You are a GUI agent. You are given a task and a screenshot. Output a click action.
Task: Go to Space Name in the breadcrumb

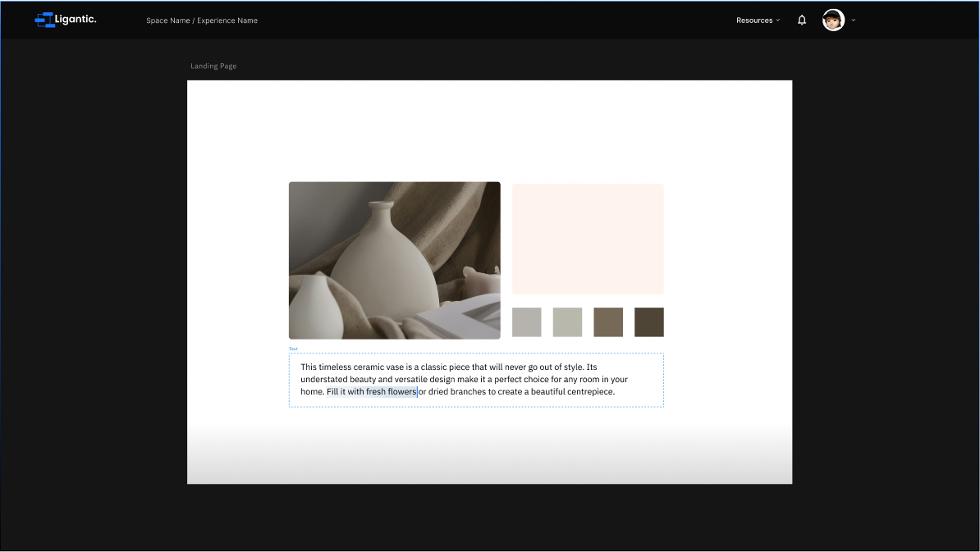point(167,21)
